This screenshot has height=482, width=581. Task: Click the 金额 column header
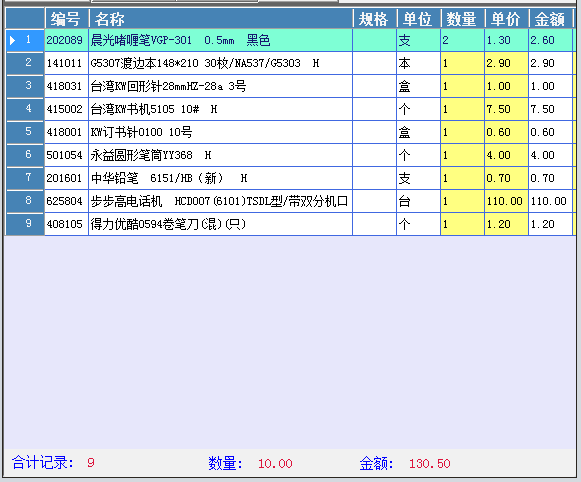pyautogui.click(x=551, y=19)
